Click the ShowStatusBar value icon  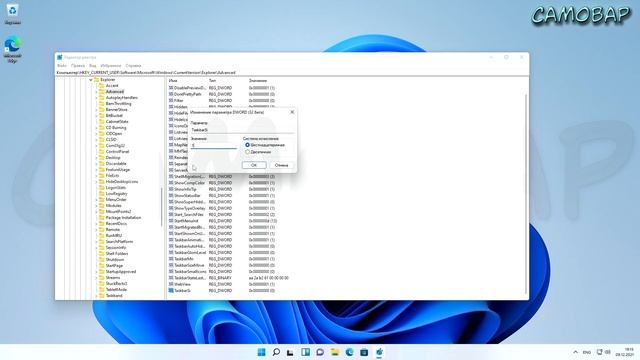click(171, 196)
